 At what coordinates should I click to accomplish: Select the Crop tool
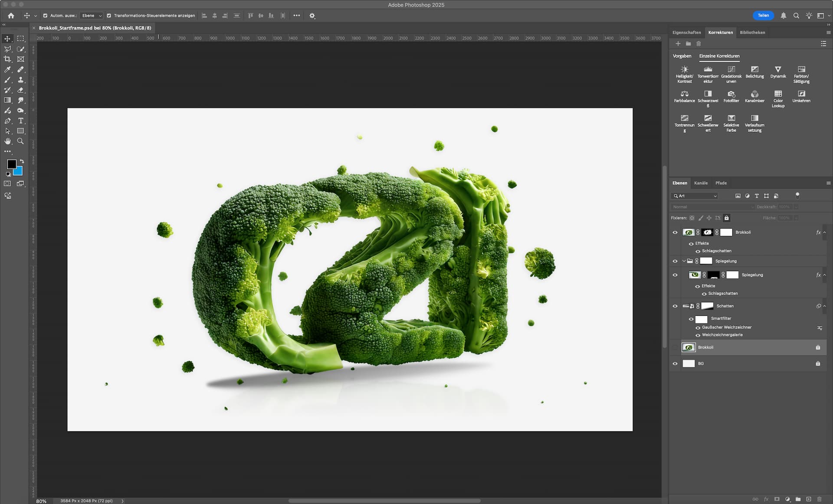pos(7,59)
